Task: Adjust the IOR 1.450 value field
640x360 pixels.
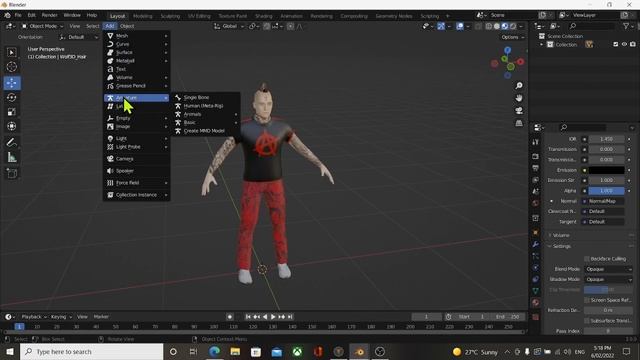Action: tap(607, 139)
